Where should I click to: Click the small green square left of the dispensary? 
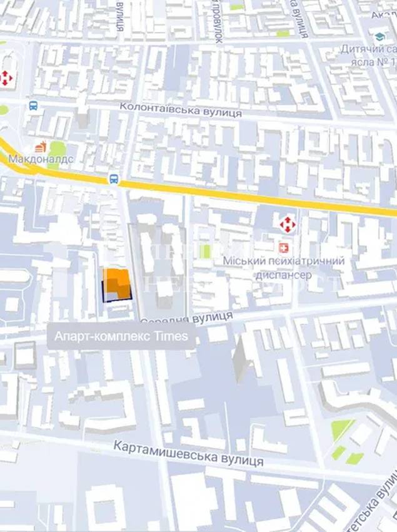point(205,252)
